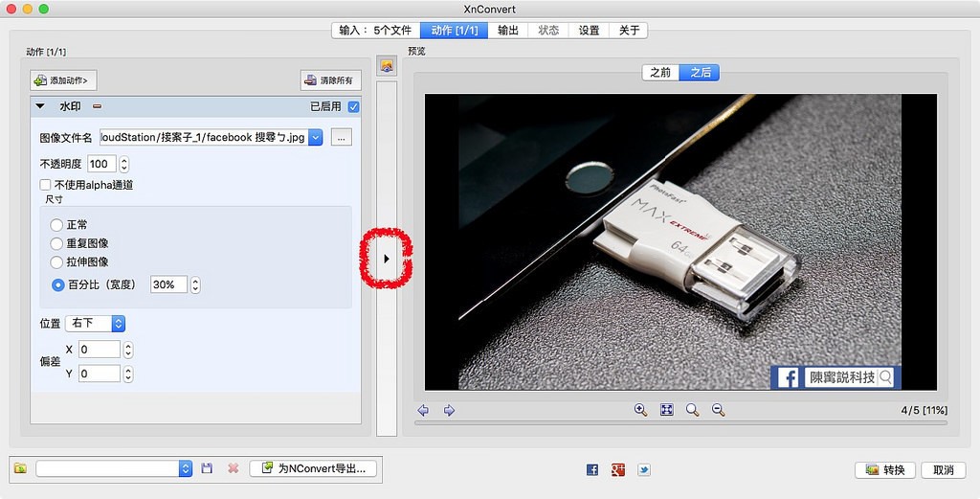Adjust the X offset stepper
The height and width of the screenshot is (499, 980).
(128, 350)
